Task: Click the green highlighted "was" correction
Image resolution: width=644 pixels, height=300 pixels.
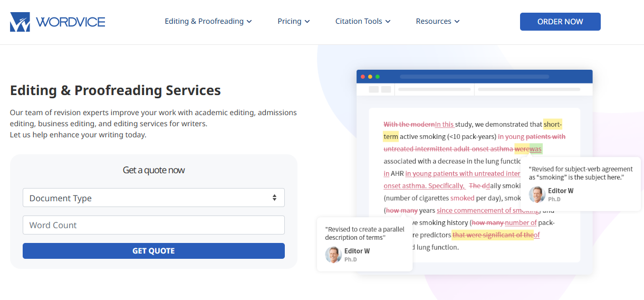Action: (536, 149)
